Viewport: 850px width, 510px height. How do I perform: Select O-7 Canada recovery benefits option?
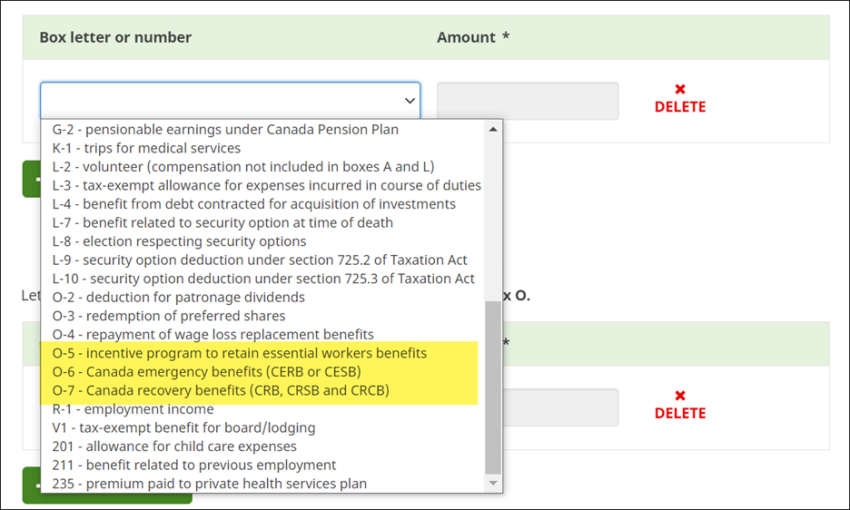pyautogui.click(x=221, y=390)
